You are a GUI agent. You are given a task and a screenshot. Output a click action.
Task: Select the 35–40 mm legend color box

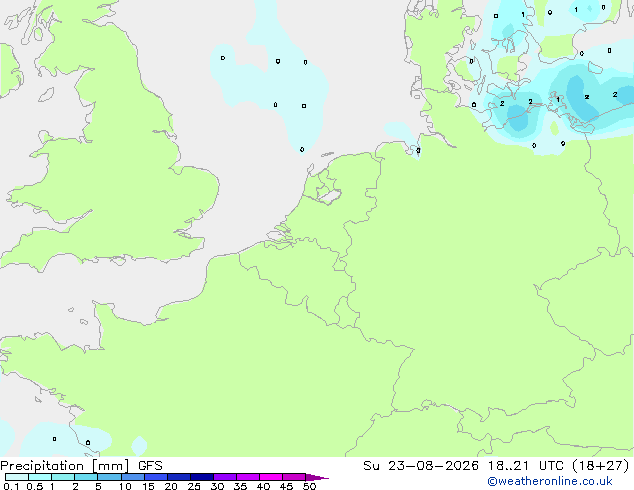248,477
